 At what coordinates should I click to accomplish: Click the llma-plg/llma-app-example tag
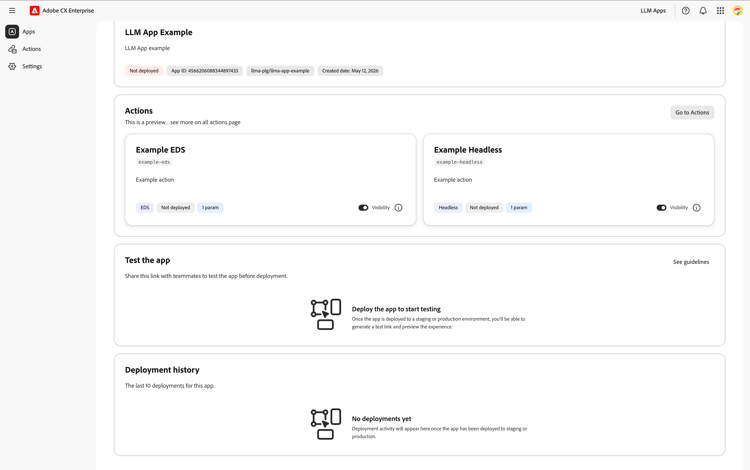click(280, 71)
